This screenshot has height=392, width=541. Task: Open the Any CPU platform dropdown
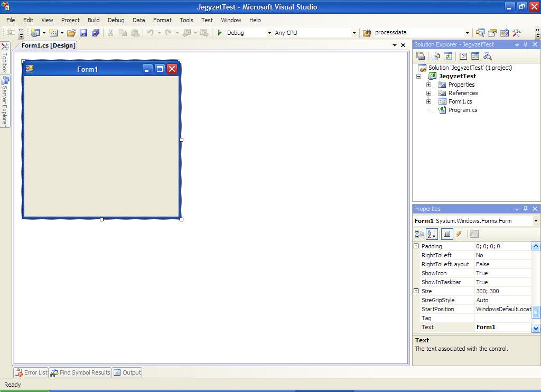(x=354, y=33)
